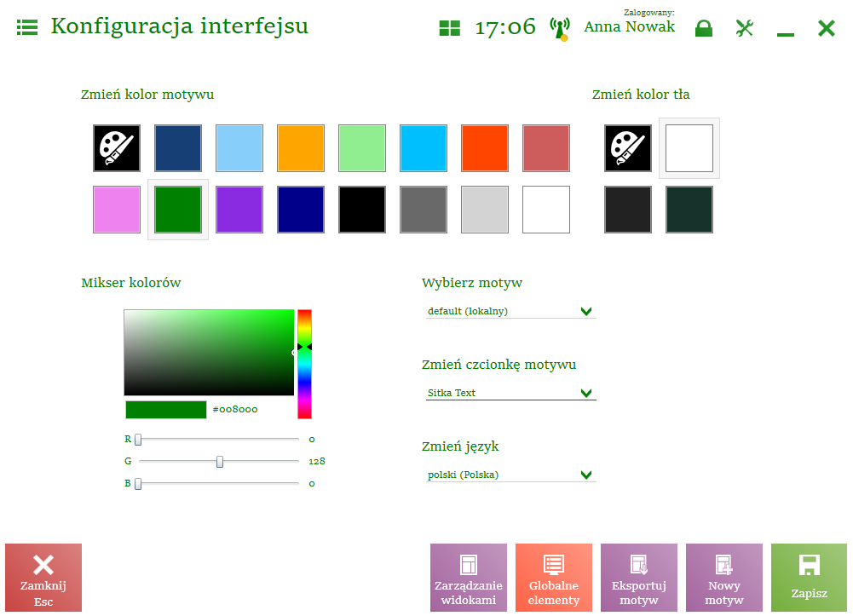Click the rainbow hue strip
This screenshot has width=853, height=616.
(x=305, y=365)
